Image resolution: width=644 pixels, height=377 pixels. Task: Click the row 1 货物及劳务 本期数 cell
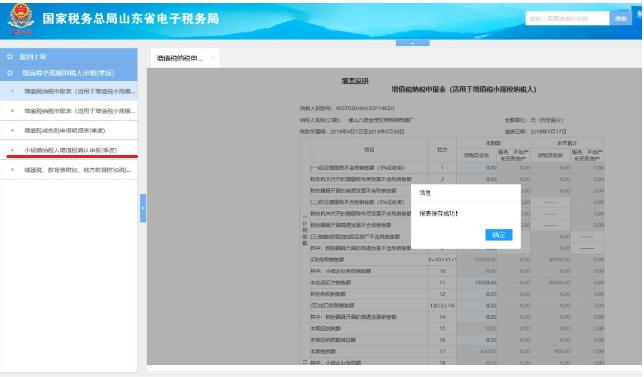tap(477, 168)
